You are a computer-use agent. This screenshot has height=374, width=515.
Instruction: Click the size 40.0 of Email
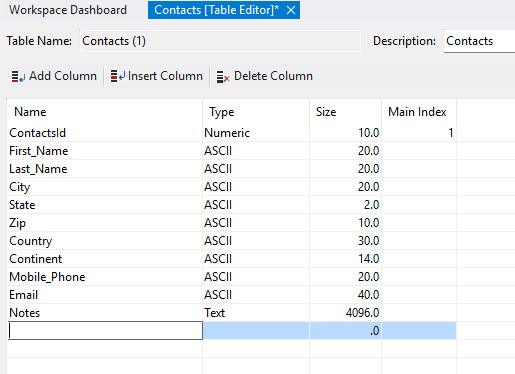tap(345, 295)
